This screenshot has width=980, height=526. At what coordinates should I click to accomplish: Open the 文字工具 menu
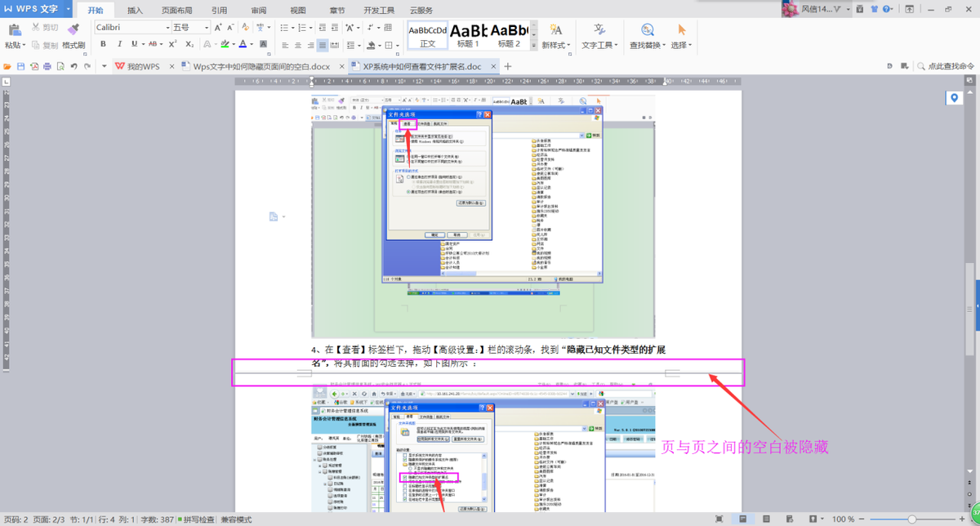point(599,45)
